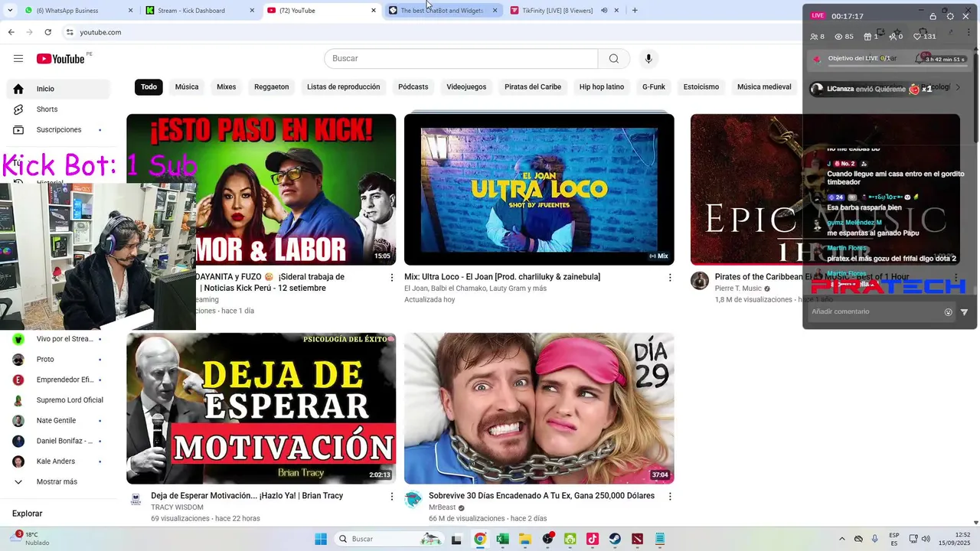Open Kale Anders subscription channel
980x551 pixels.
[58, 462]
